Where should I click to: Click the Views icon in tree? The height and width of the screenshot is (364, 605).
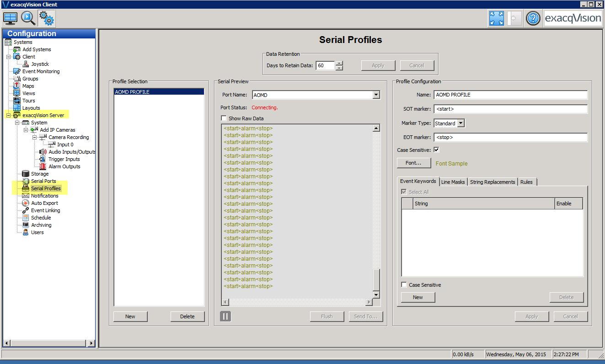(x=17, y=93)
